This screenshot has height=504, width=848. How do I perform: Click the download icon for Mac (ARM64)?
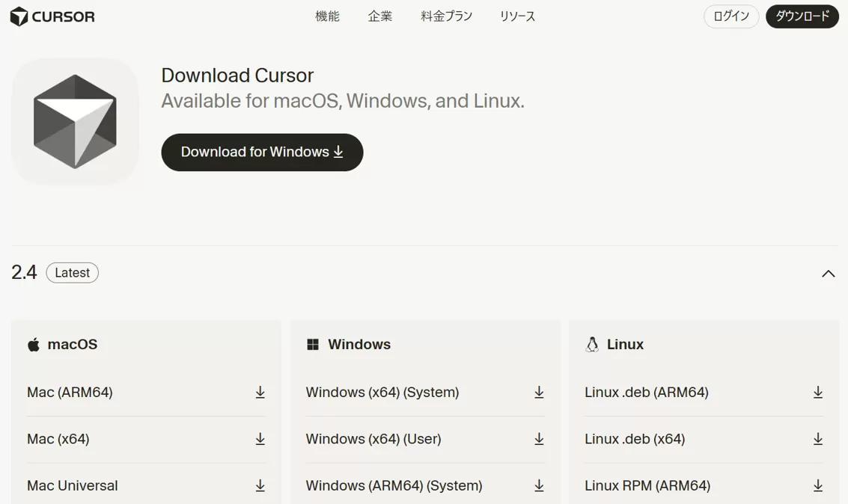tap(260, 393)
